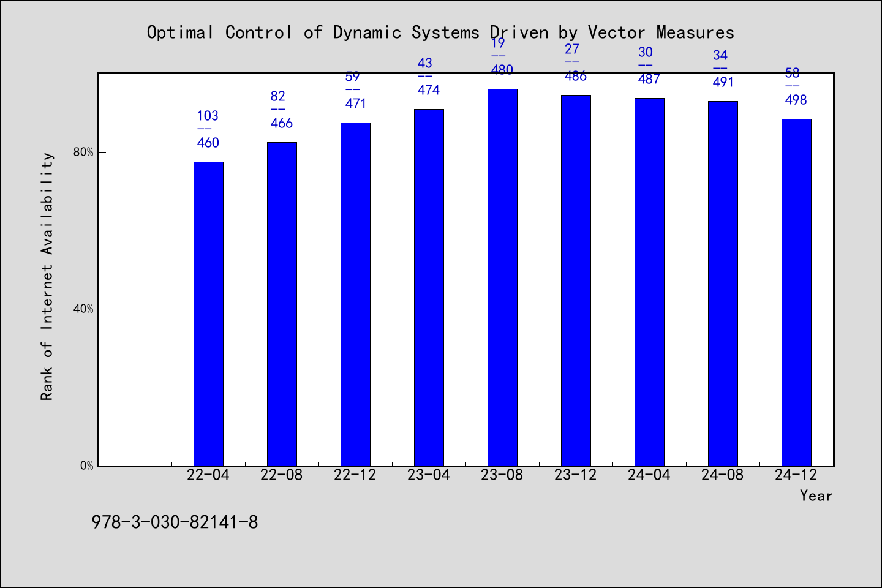Click the 40% tick label
This screenshot has height=588, width=882.
click(x=83, y=309)
